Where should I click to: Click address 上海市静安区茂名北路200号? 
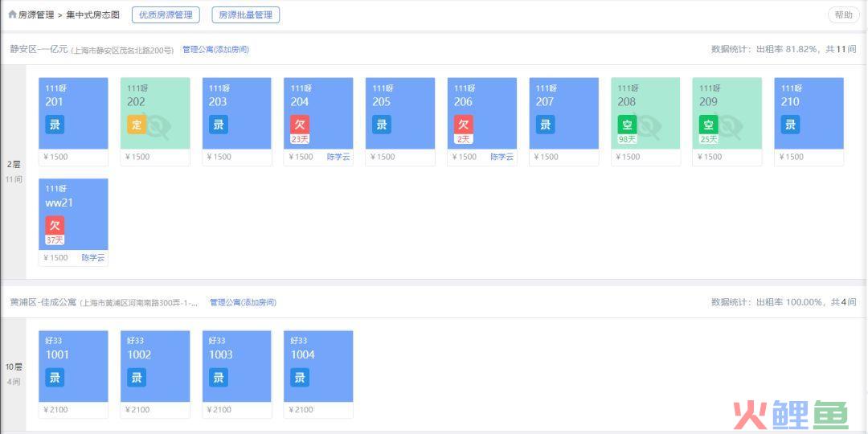pyautogui.click(x=123, y=51)
